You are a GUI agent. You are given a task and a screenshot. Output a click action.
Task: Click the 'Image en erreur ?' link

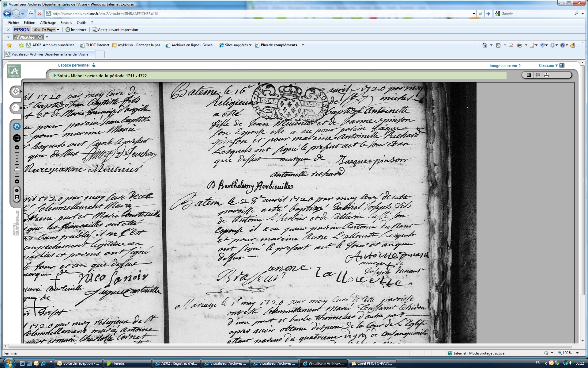tap(505, 66)
